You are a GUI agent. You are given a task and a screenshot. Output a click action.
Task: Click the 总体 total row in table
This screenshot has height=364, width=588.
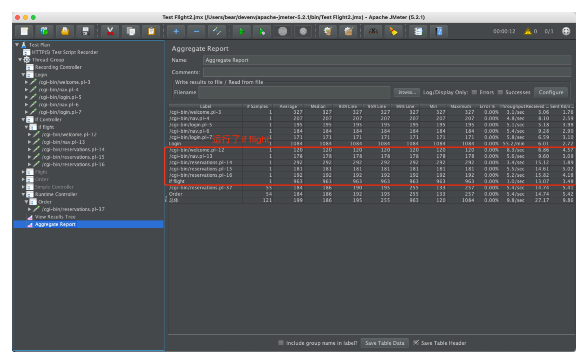(371, 200)
